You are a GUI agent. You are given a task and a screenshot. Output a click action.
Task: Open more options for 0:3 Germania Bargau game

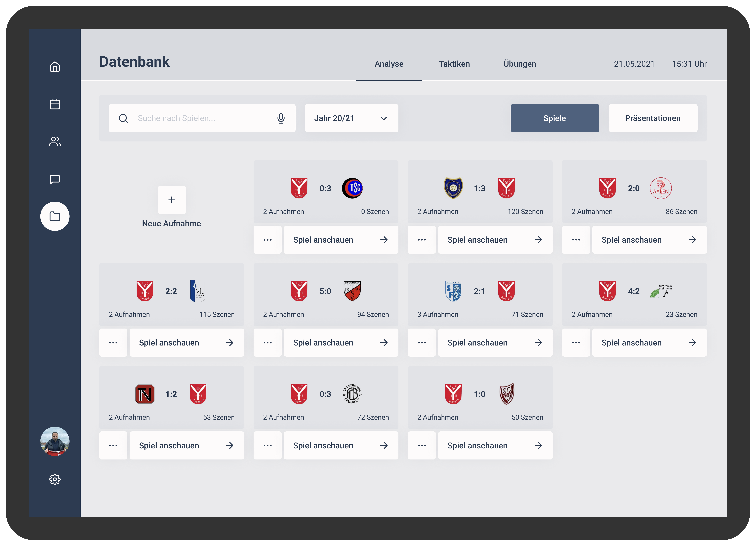click(x=268, y=445)
